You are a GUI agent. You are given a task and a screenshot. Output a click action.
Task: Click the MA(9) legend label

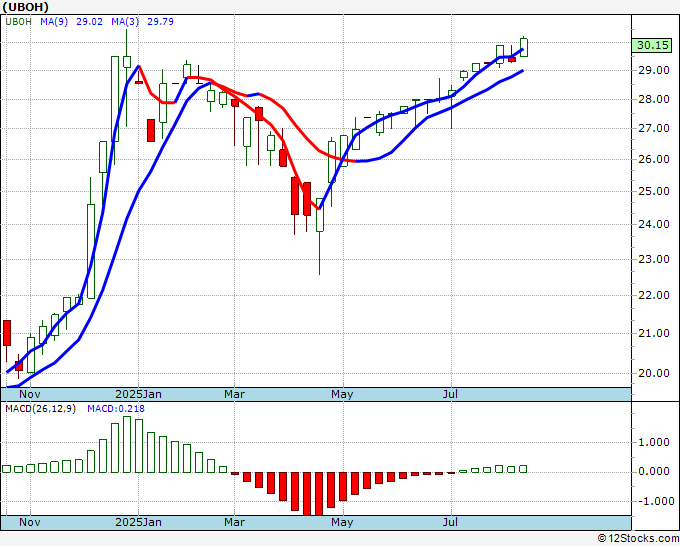click(x=54, y=22)
